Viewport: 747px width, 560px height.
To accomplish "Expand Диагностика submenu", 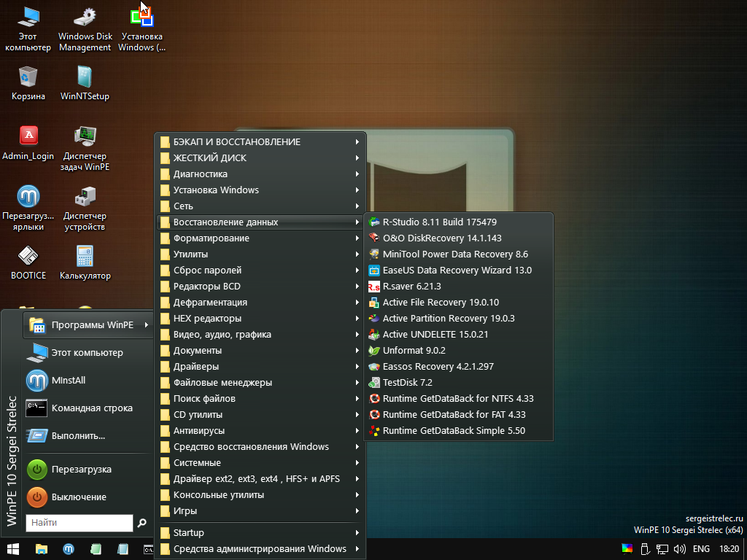I will (260, 174).
